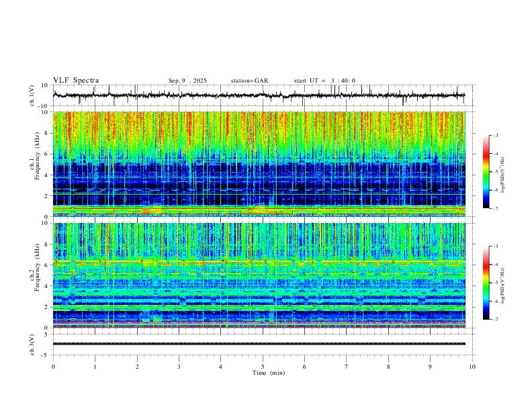Screen dimensions: 532x411
Task: Select the date text "Sep. 9 , 2025"
Action: coord(187,81)
